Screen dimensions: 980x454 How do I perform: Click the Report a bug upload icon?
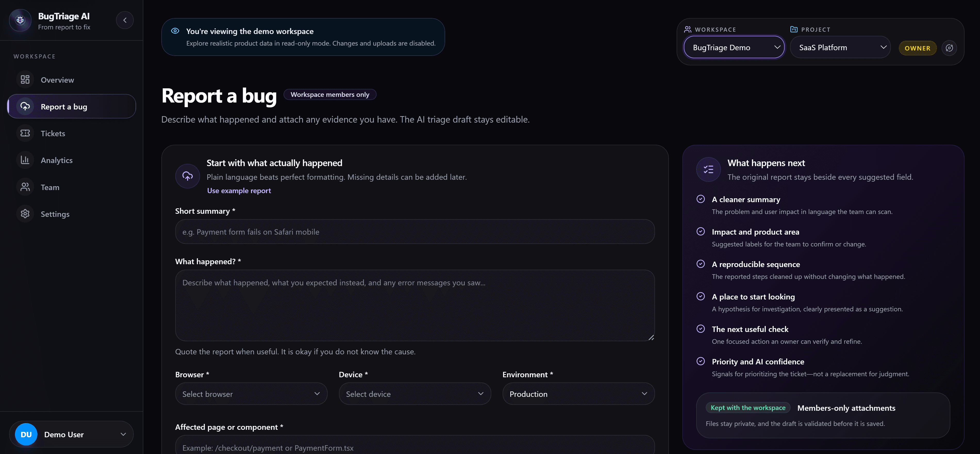pos(25,106)
